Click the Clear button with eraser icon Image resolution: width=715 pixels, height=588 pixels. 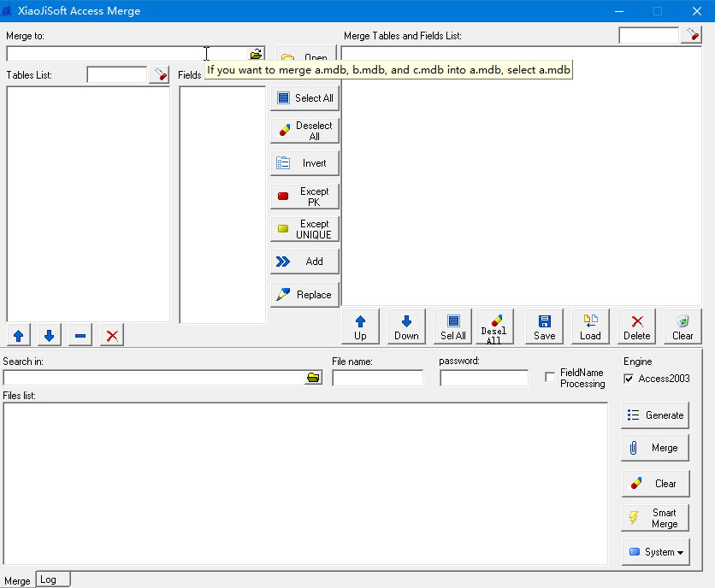pos(655,484)
